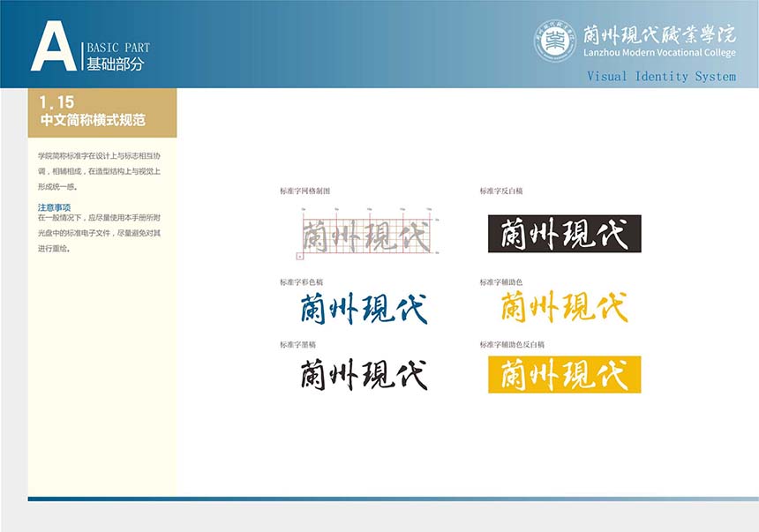Click the 1.15 中文简称横式规范 section title
Viewport: 759px width, 532px height.
[x=93, y=113]
